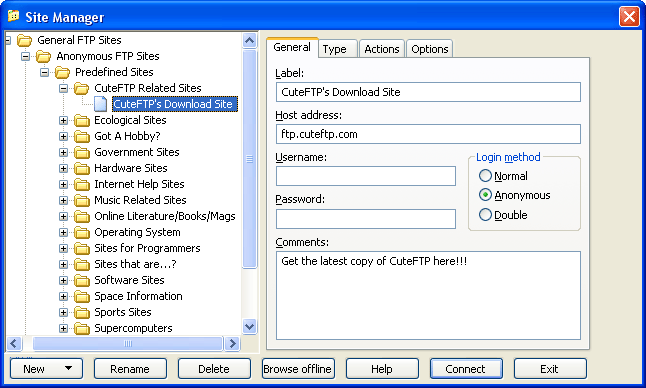
Task: Select the Space Information tree row label
Action: click(138, 296)
